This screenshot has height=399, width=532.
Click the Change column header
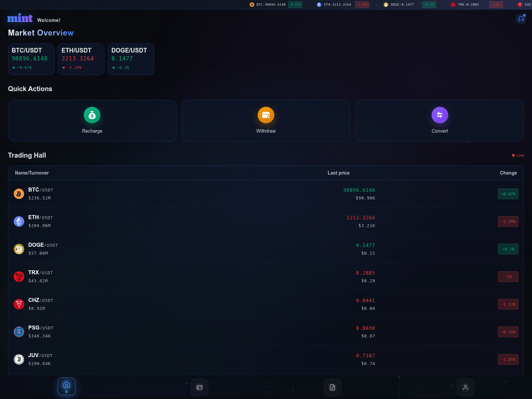(508, 173)
